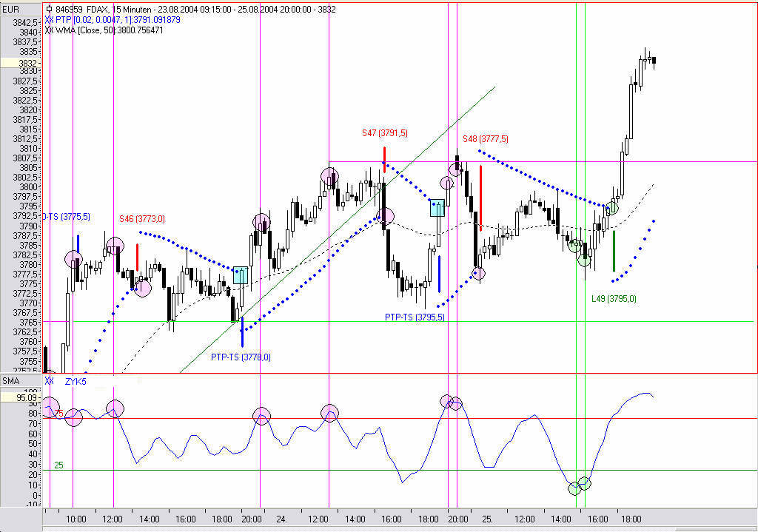Screen dimensions: 758x532
Task: Select the red signal bar under S46 label
Action: [137, 257]
